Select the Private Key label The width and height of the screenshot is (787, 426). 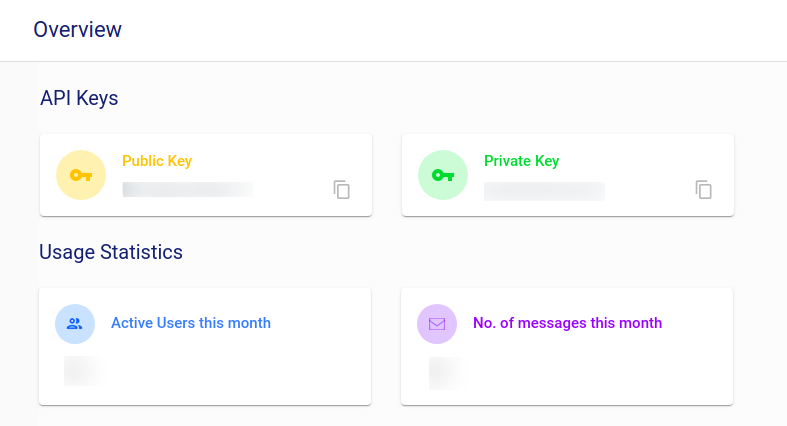[522, 161]
